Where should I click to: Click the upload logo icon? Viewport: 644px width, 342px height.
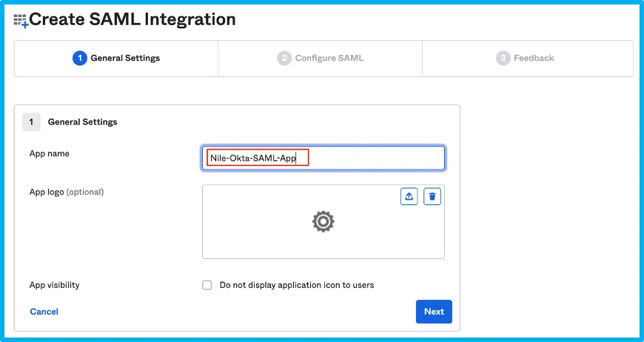click(409, 197)
